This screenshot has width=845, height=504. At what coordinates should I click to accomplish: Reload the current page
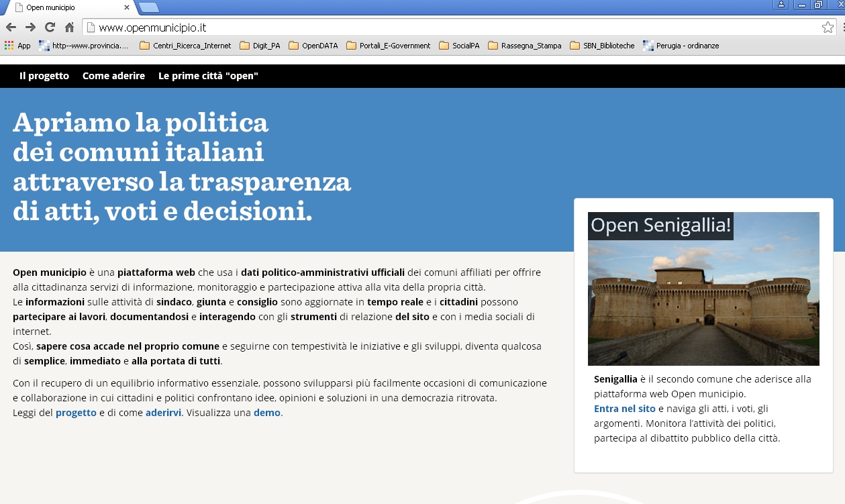click(50, 28)
